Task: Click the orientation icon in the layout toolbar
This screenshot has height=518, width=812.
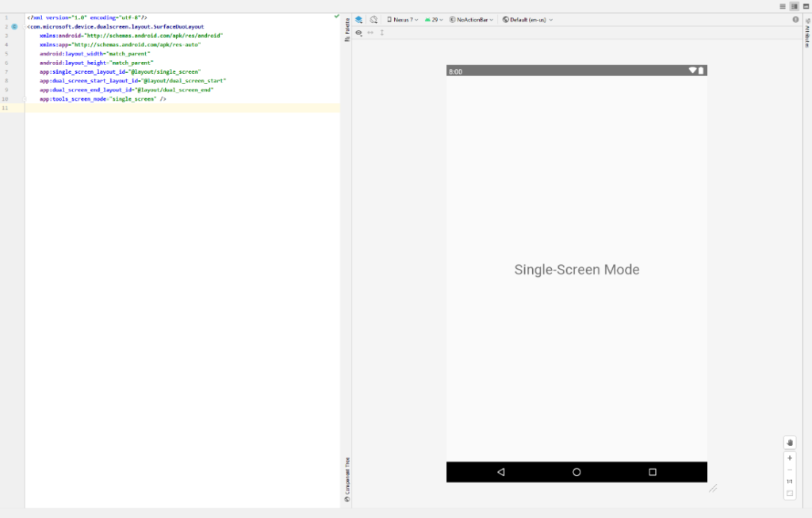Action: (x=373, y=20)
